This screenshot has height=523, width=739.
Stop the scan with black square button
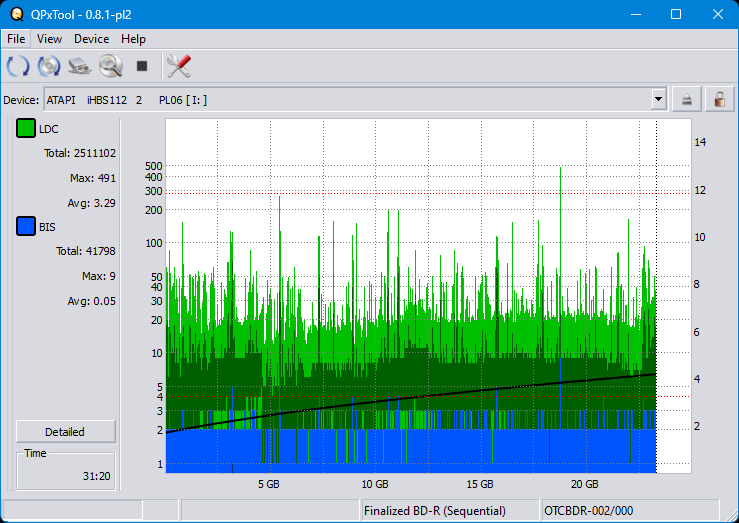[142, 65]
